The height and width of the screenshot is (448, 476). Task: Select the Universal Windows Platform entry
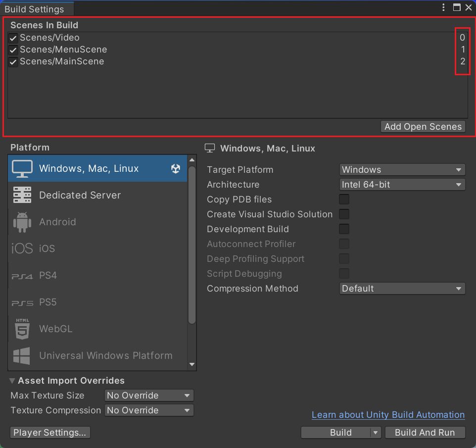(x=97, y=355)
